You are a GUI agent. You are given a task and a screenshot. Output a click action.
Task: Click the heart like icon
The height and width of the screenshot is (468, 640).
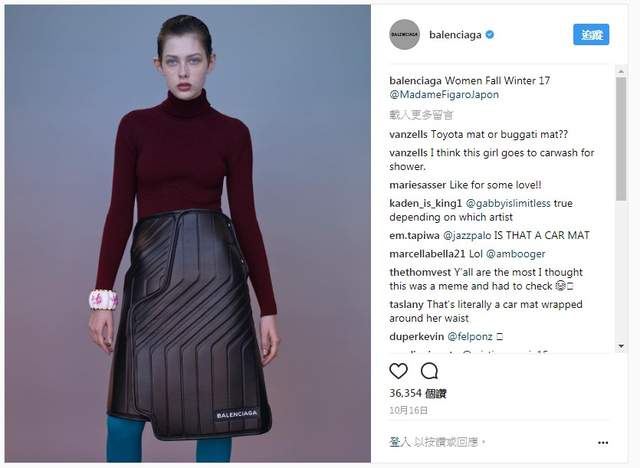tap(398, 371)
